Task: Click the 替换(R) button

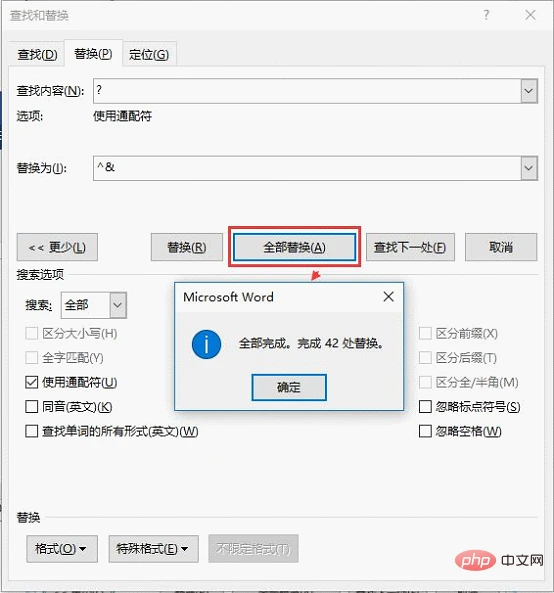Action: [x=187, y=247]
